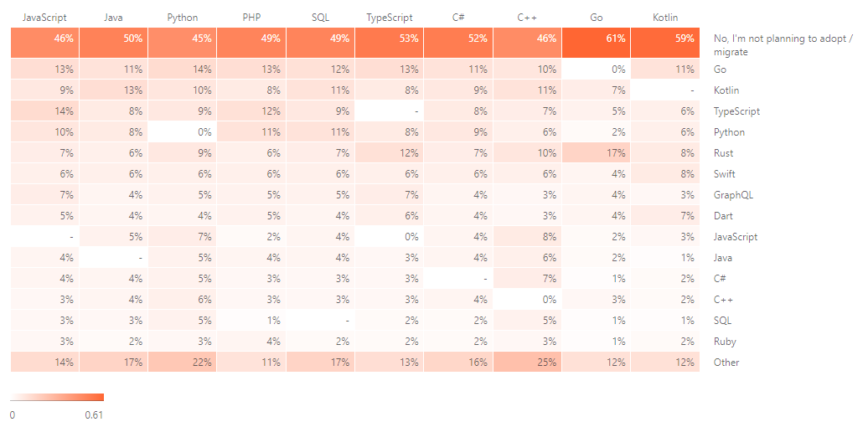Viewport: 868px width, 427px height.
Task: Select the Other row label
Action: 726,363
